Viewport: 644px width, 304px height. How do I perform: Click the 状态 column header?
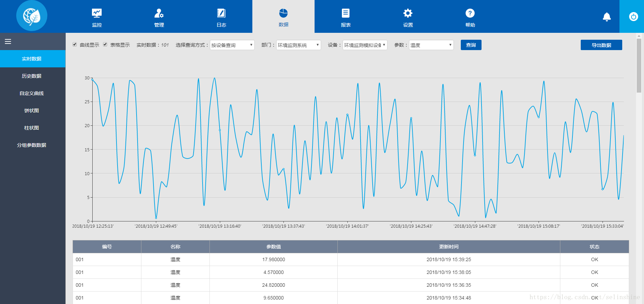pyautogui.click(x=595, y=247)
